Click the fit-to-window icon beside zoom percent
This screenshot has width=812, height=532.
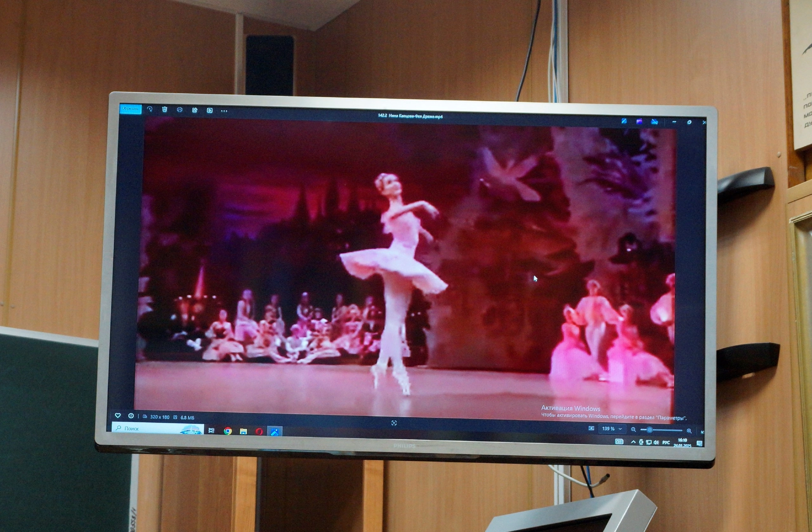pyautogui.click(x=591, y=428)
